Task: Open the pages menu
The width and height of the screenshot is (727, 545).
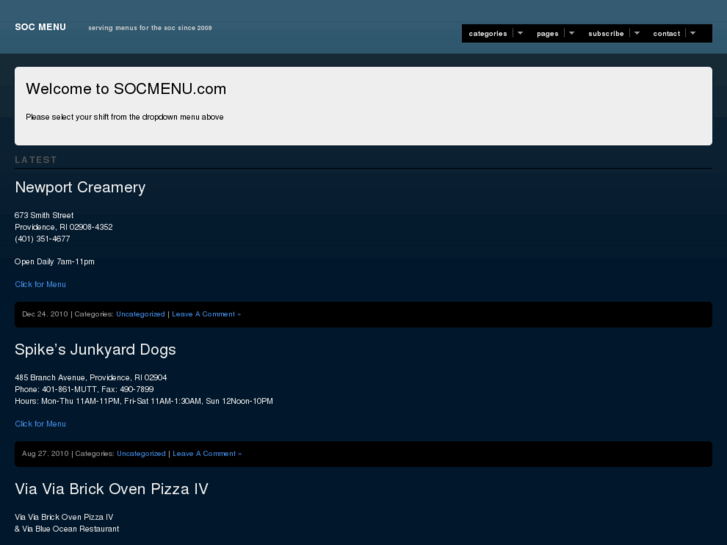Action: pos(547,33)
